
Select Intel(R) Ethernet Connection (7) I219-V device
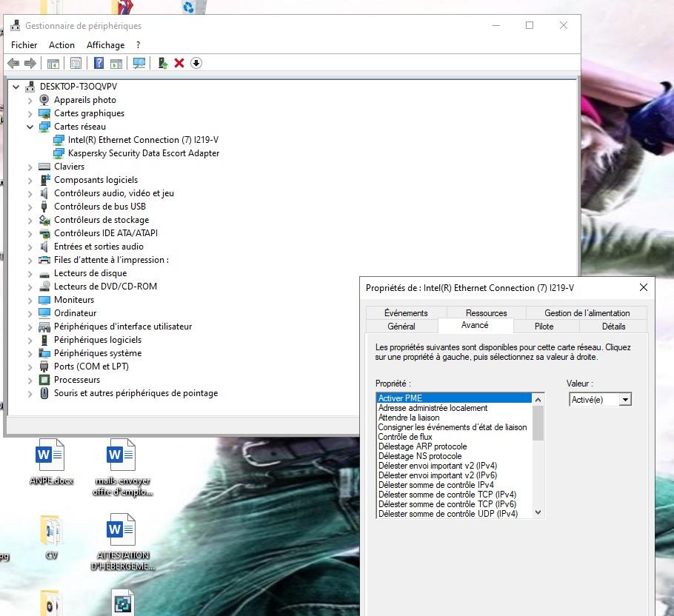[x=143, y=140]
